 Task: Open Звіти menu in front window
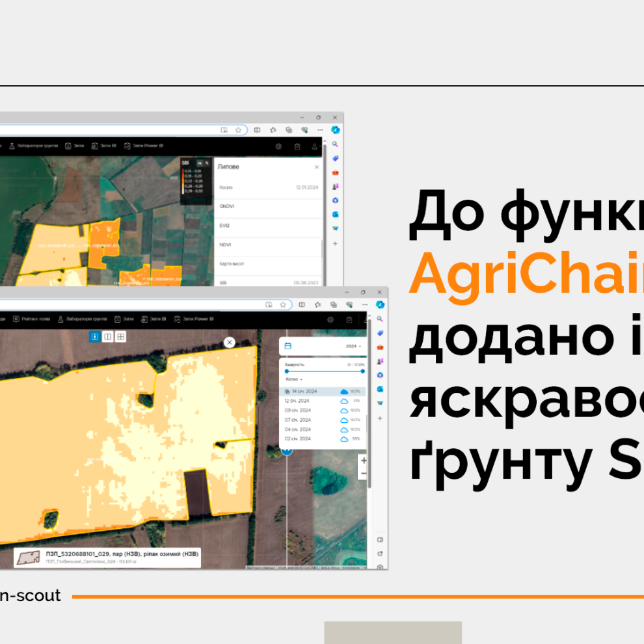pyautogui.click(x=124, y=319)
